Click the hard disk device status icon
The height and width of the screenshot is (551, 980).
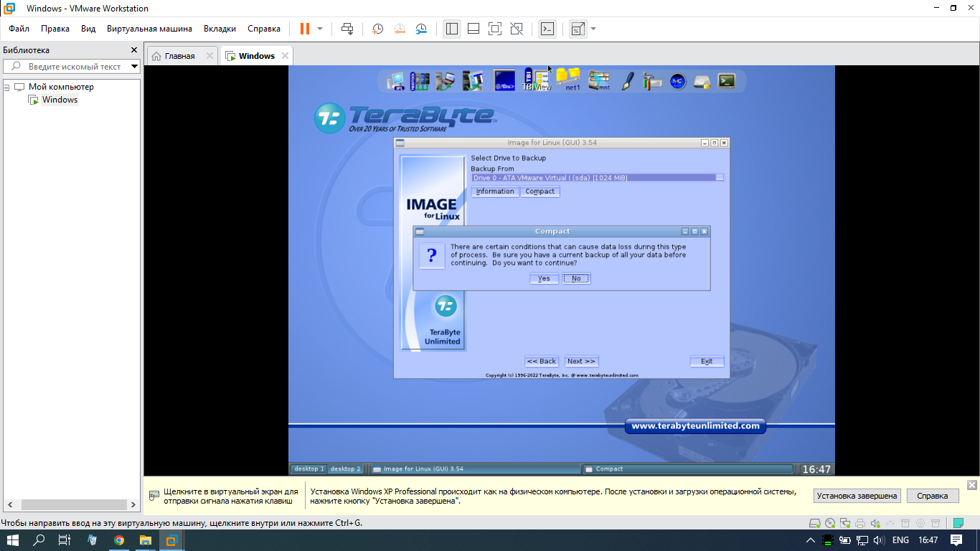(x=814, y=523)
